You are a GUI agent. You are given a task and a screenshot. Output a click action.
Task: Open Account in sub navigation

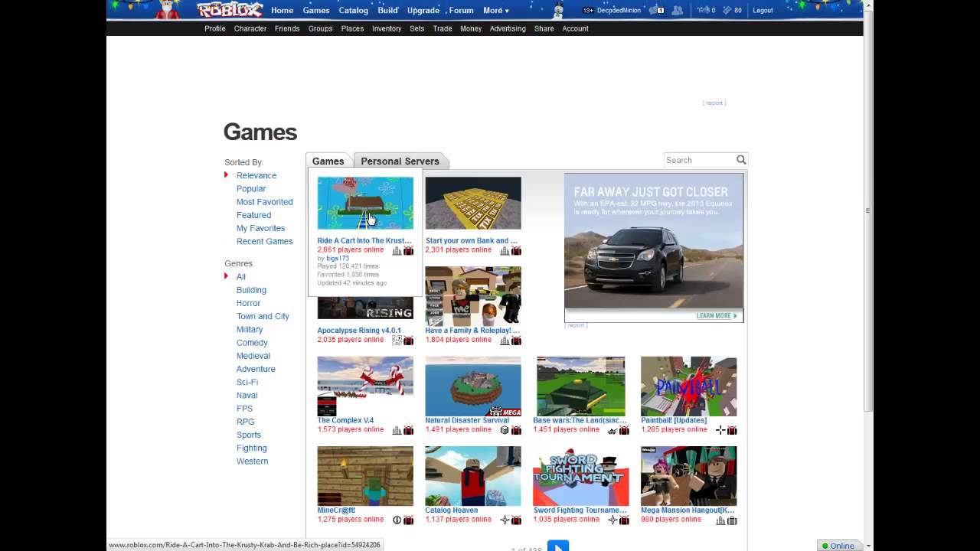point(575,28)
